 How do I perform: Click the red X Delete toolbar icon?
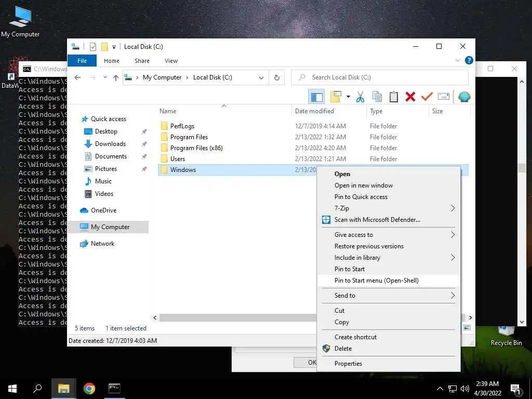pyautogui.click(x=410, y=97)
